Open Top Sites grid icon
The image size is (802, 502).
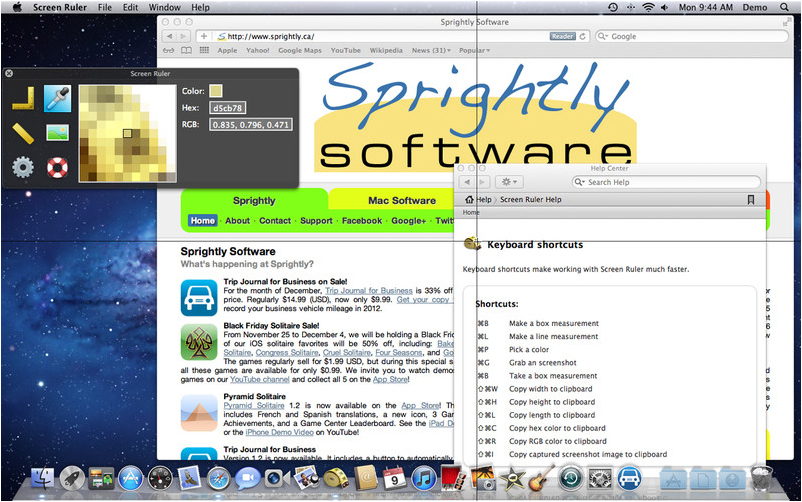coord(204,50)
